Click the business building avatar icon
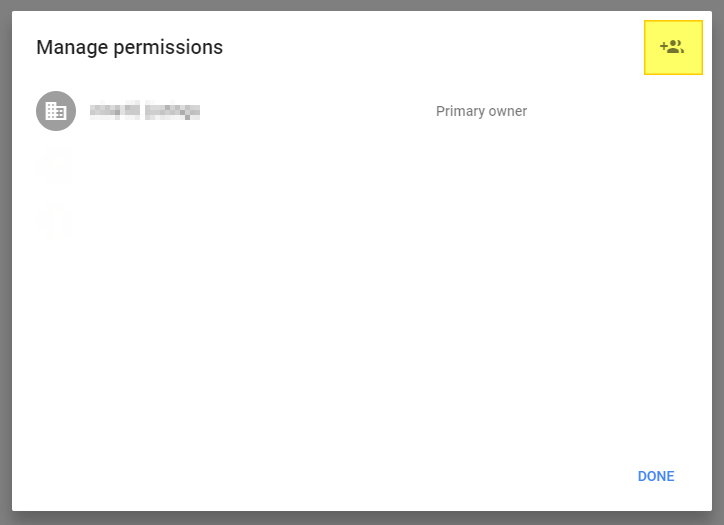This screenshot has width=724, height=525. (56, 111)
